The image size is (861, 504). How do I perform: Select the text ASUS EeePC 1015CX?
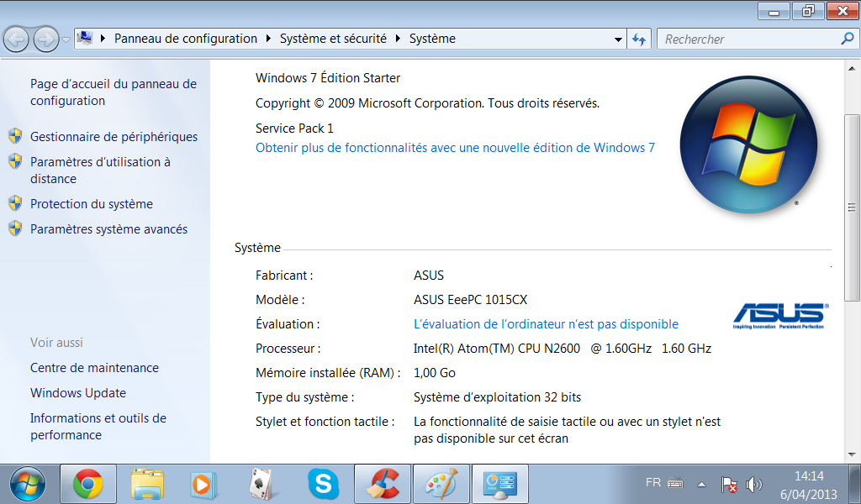[x=470, y=300]
